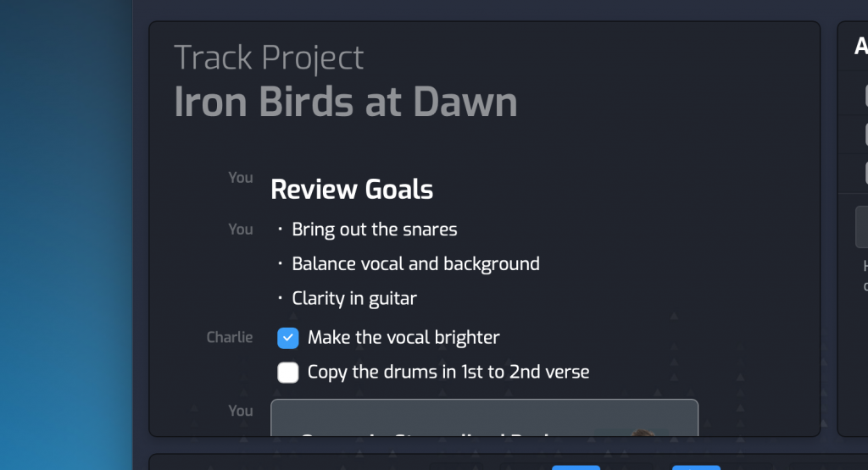Click the "You" label beside "Bring out the snares"
The width and height of the screenshot is (868, 470).
[x=241, y=229]
